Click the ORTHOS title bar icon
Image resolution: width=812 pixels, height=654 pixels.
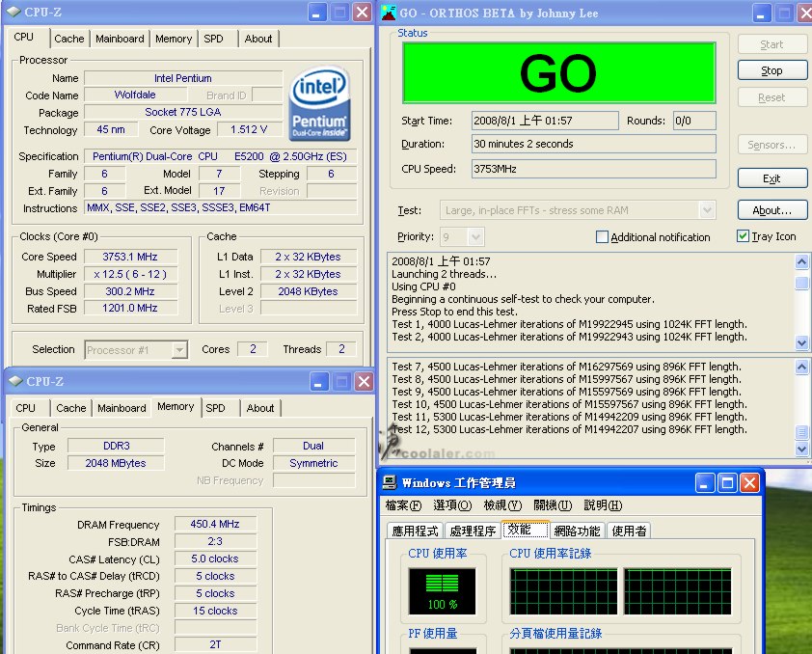click(x=389, y=13)
